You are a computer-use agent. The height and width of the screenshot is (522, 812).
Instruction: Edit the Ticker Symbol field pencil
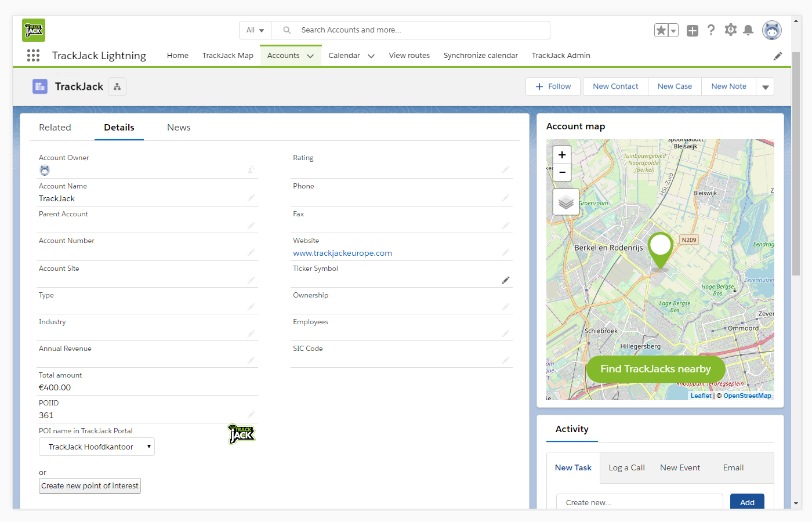coord(506,280)
